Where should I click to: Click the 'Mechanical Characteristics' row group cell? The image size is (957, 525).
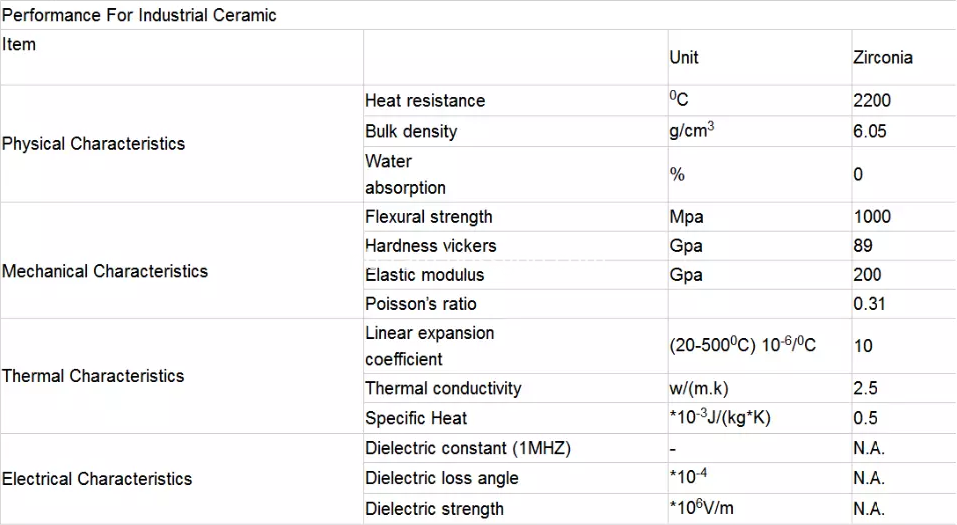[x=182, y=261]
